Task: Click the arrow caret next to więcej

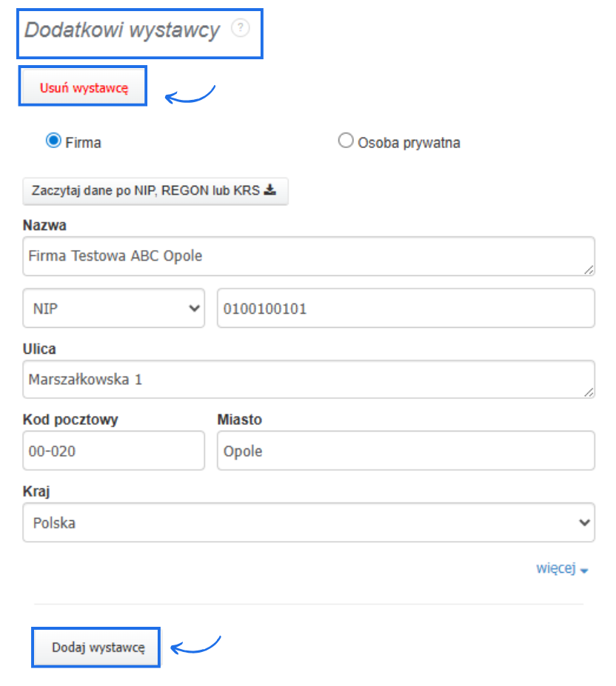Action: pyautogui.click(x=584, y=571)
